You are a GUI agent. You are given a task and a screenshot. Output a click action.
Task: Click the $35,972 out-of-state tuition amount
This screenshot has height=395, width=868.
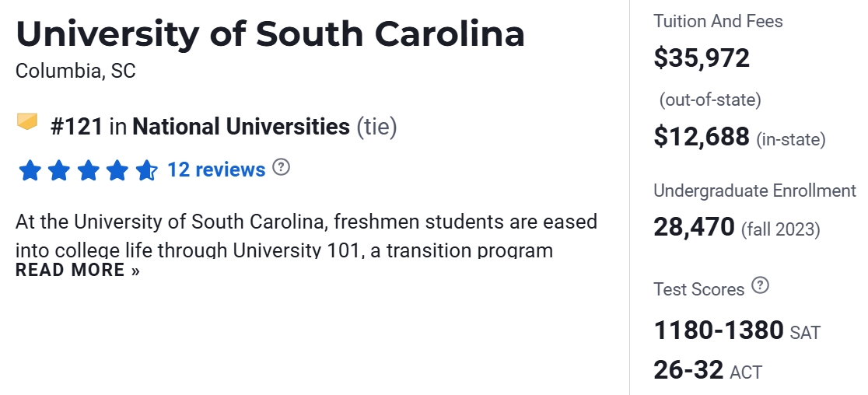click(702, 58)
